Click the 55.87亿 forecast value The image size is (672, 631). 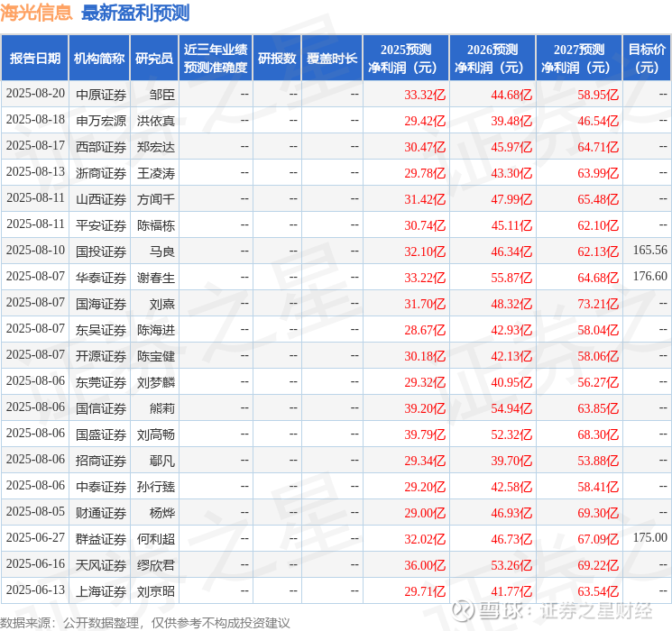point(511,278)
